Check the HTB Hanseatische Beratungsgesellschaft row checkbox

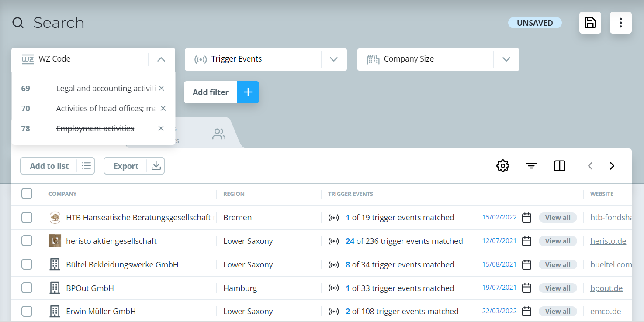(x=27, y=217)
